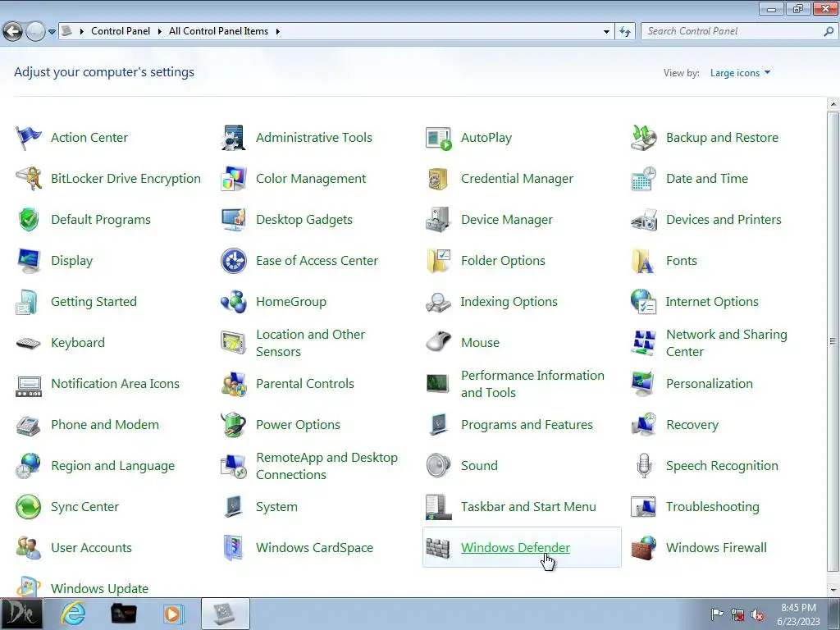This screenshot has width=840, height=630.
Task: Click the Windows Update link
Action: pos(99,589)
